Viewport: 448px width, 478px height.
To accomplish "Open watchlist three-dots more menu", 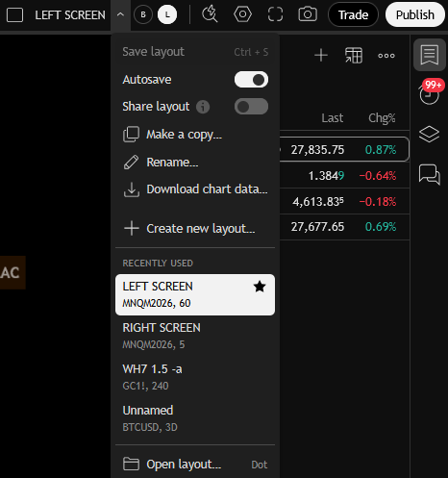I will [x=386, y=56].
